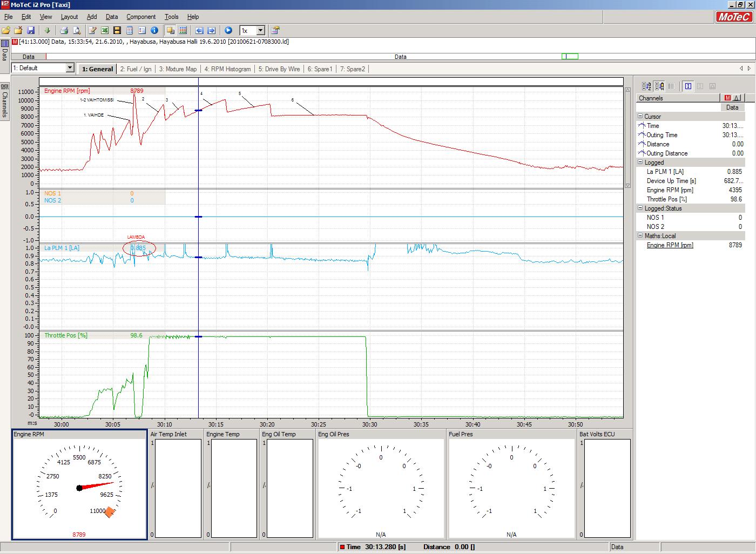Click graph scroll up arrow on Engine RPM axis
Viewport: 756px width, 554px height.
pos(627,90)
